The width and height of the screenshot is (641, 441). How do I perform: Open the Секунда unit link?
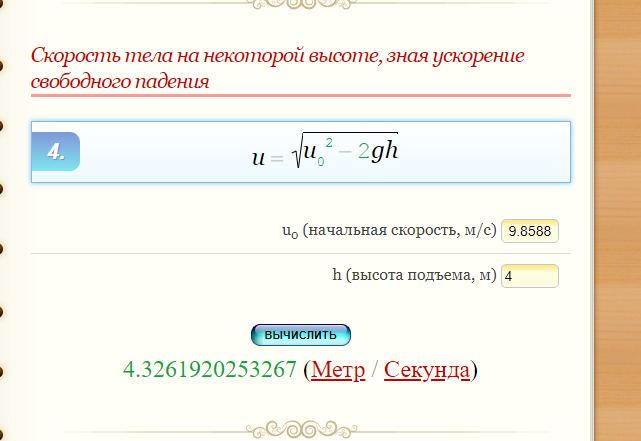coord(427,370)
